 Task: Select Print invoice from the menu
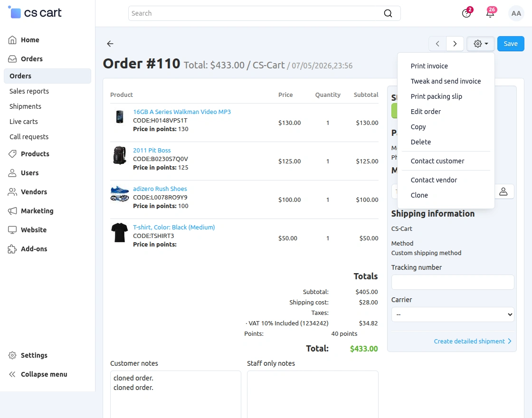[x=429, y=66]
